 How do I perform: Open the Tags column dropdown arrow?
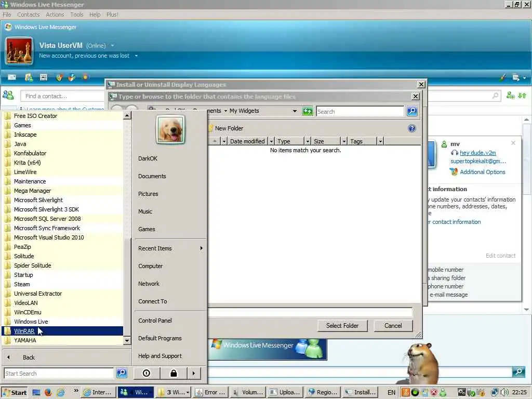[x=380, y=141]
